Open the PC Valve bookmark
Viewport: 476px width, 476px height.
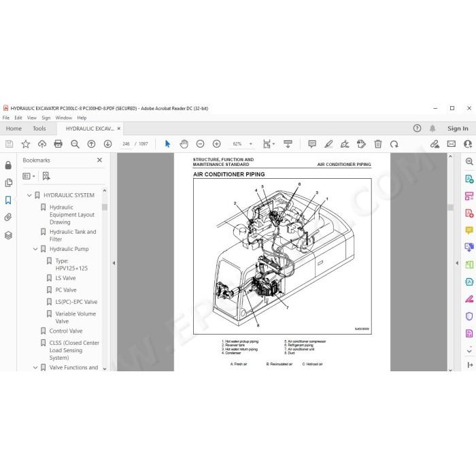(66, 290)
